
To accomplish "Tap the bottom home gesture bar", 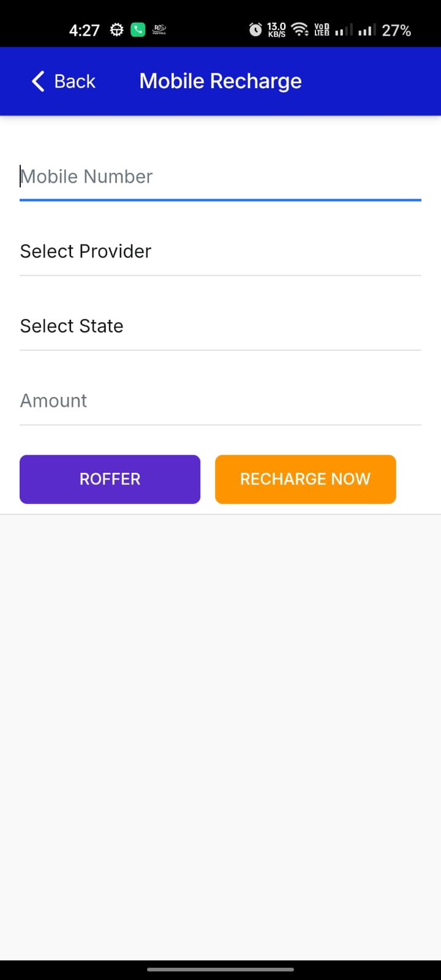I will [x=221, y=970].
